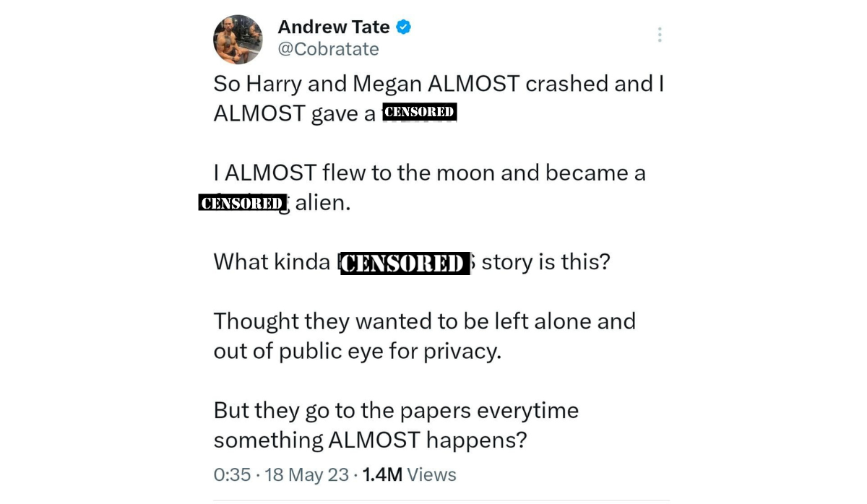This screenshot has width=867, height=504.
Task: Click the CENSORED label before "story is this?"
Action: pyautogui.click(x=403, y=264)
